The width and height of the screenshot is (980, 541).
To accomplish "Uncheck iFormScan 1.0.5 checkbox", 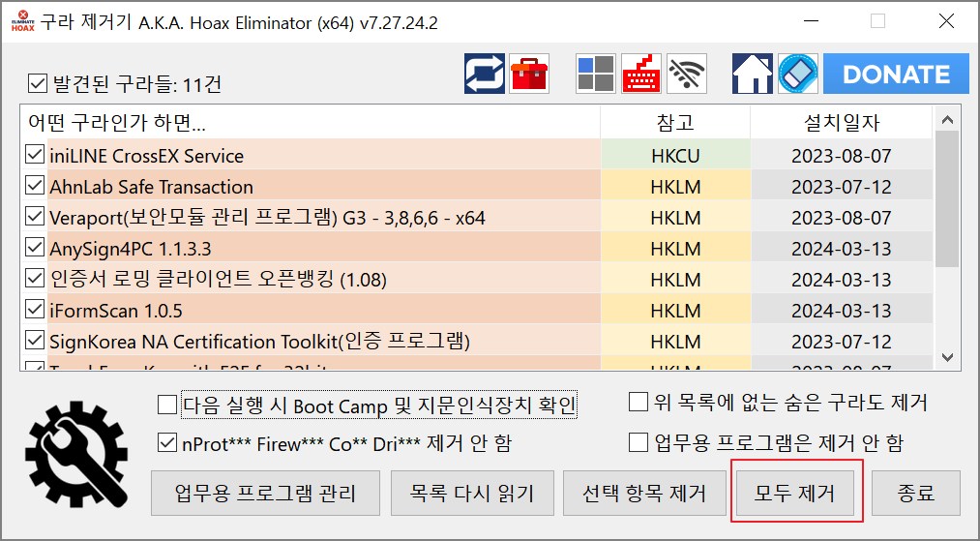I will pyautogui.click(x=35, y=310).
